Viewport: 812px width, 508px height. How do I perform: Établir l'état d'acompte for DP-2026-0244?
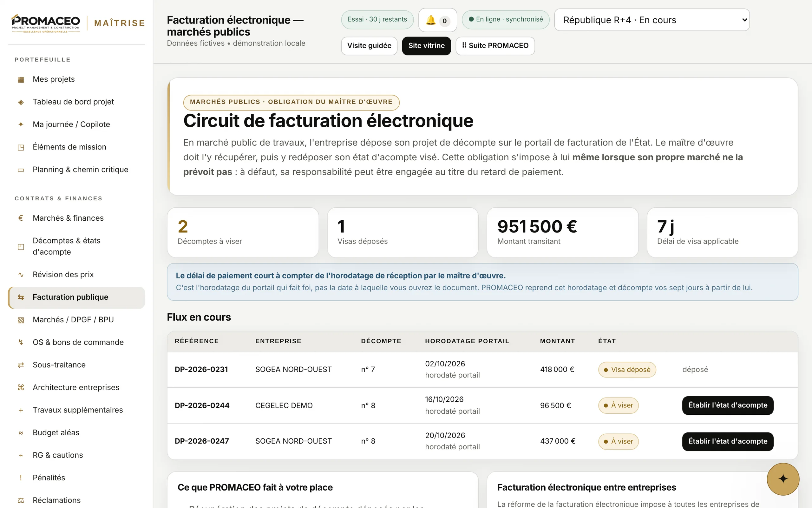coord(727,405)
